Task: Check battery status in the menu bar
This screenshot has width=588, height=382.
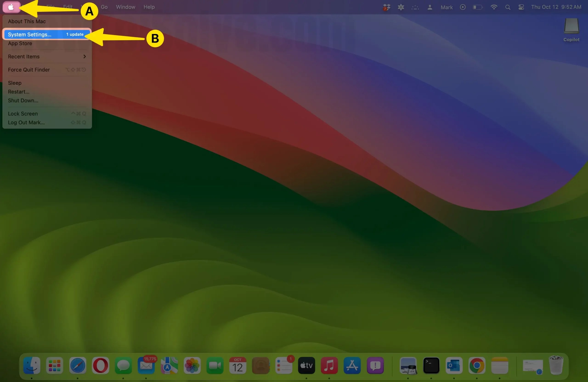Action: point(477,7)
